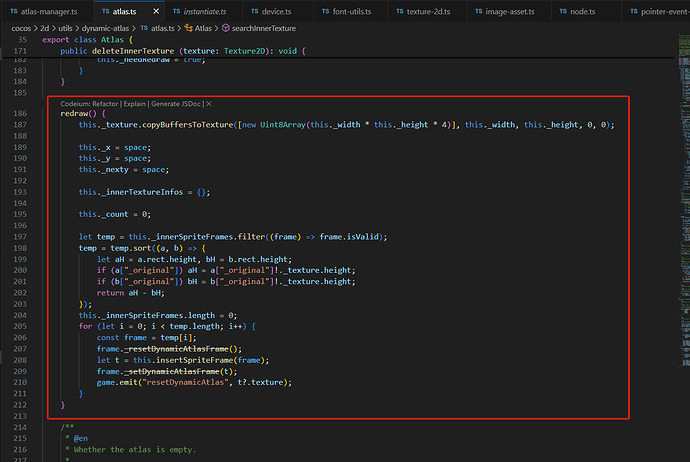Click line number 198 in the gutter
Screen dimensions: 690x462
(x=20, y=248)
